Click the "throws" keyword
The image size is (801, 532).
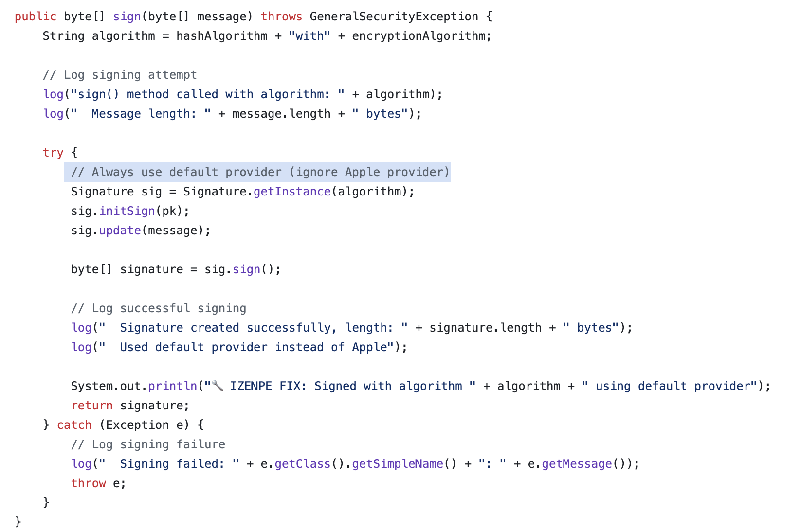click(281, 17)
